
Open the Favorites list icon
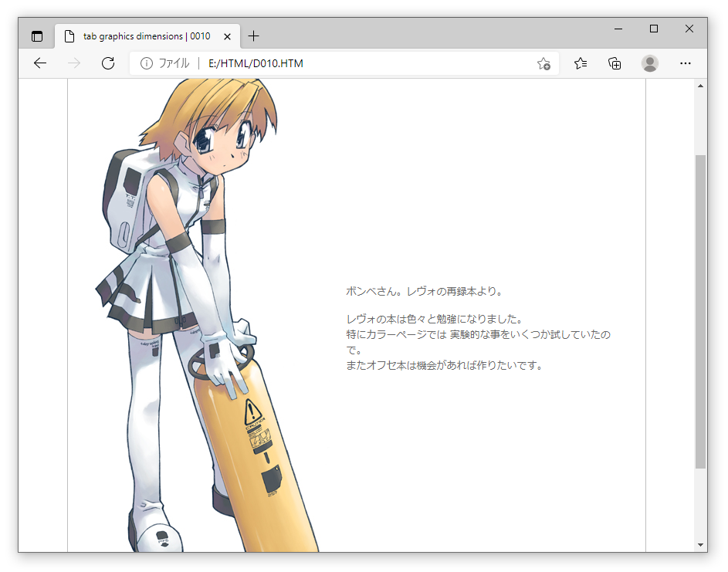pos(581,63)
